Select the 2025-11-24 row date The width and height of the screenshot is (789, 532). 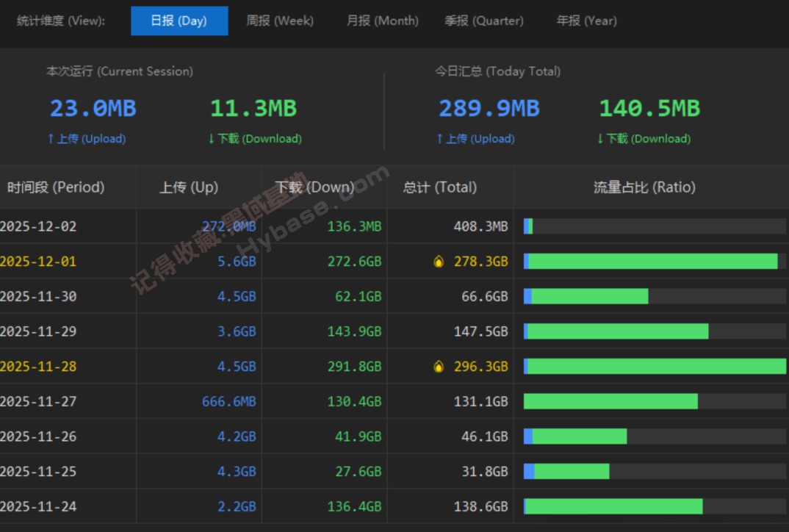click(x=38, y=506)
